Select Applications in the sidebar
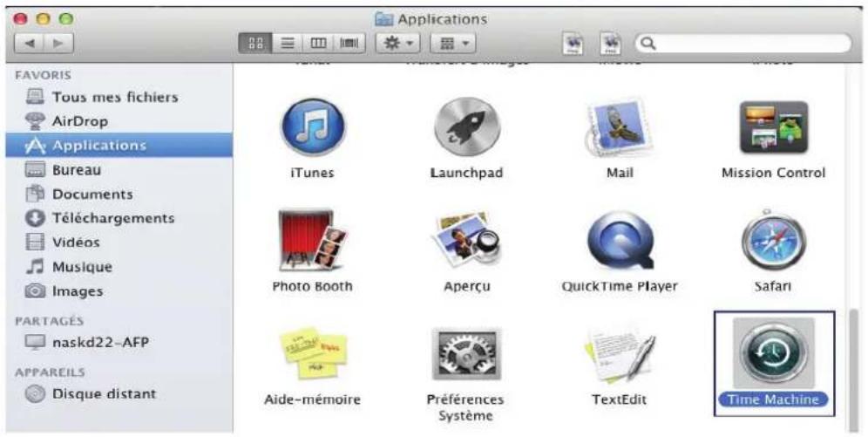This screenshot has width=868, height=437. point(119,145)
